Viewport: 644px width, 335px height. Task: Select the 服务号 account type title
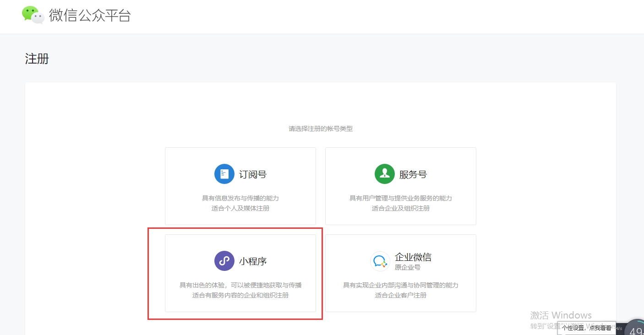click(413, 174)
